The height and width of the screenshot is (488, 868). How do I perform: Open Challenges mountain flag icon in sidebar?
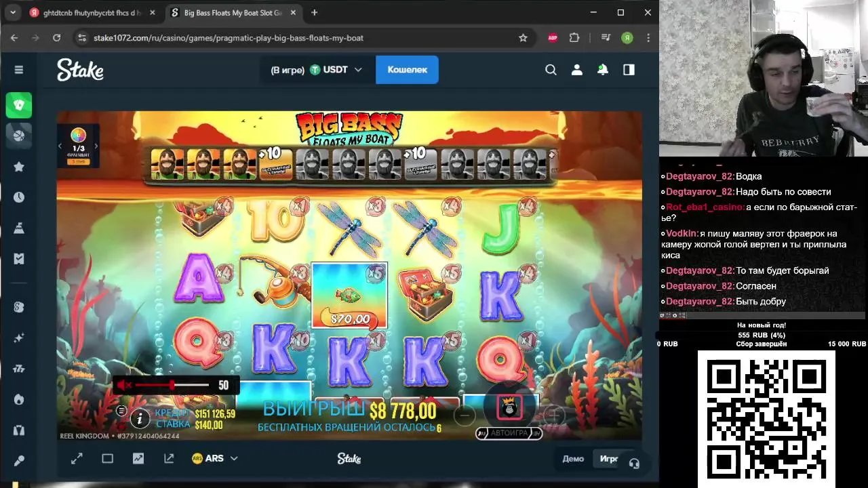tap(19, 228)
